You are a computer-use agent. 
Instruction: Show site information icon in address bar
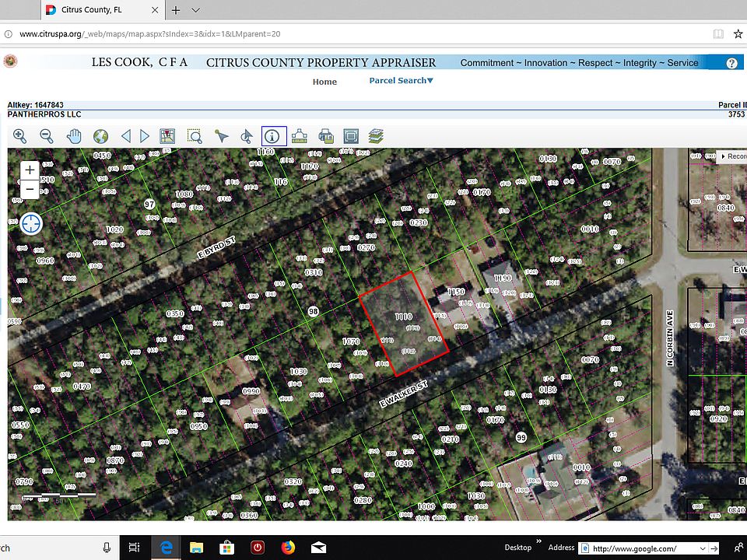coord(8,33)
